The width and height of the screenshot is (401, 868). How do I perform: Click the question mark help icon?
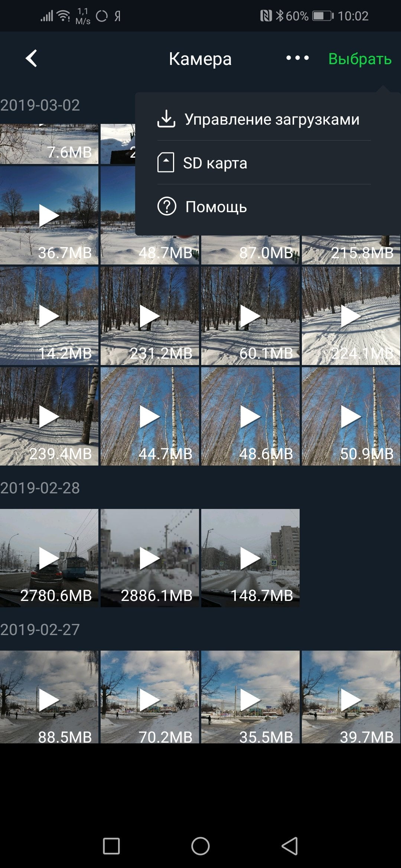167,207
